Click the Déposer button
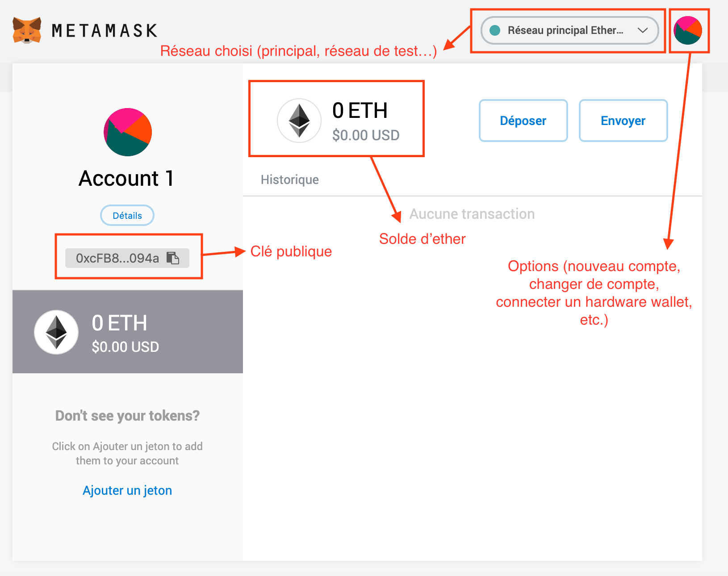728x576 pixels. click(523, 121)
